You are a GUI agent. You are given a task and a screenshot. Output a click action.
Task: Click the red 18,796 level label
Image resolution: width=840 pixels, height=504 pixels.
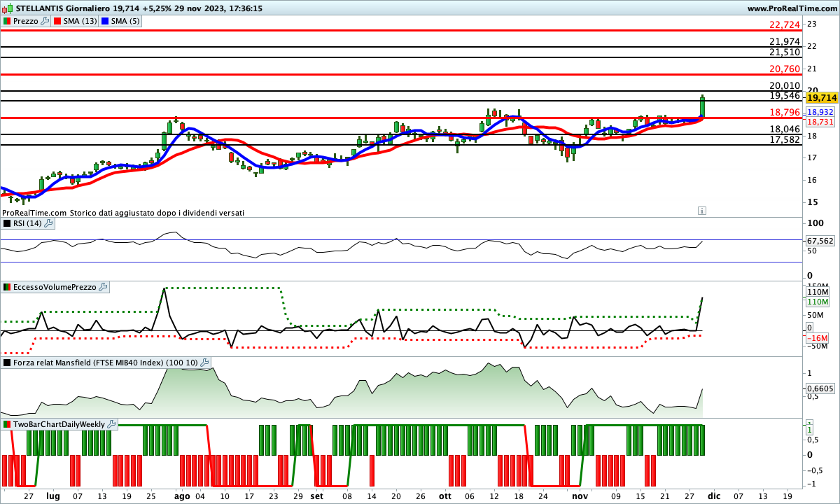click(785, 112)
